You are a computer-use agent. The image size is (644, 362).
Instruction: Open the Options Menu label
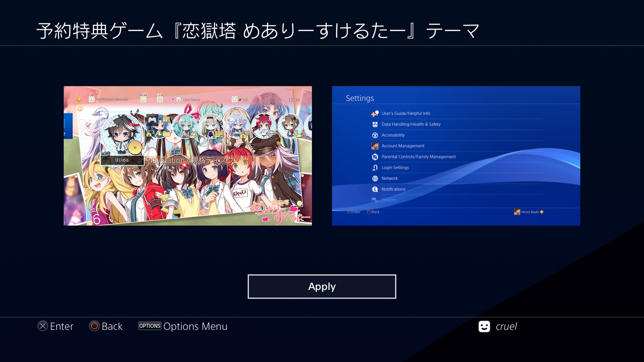tap(195, 326)
